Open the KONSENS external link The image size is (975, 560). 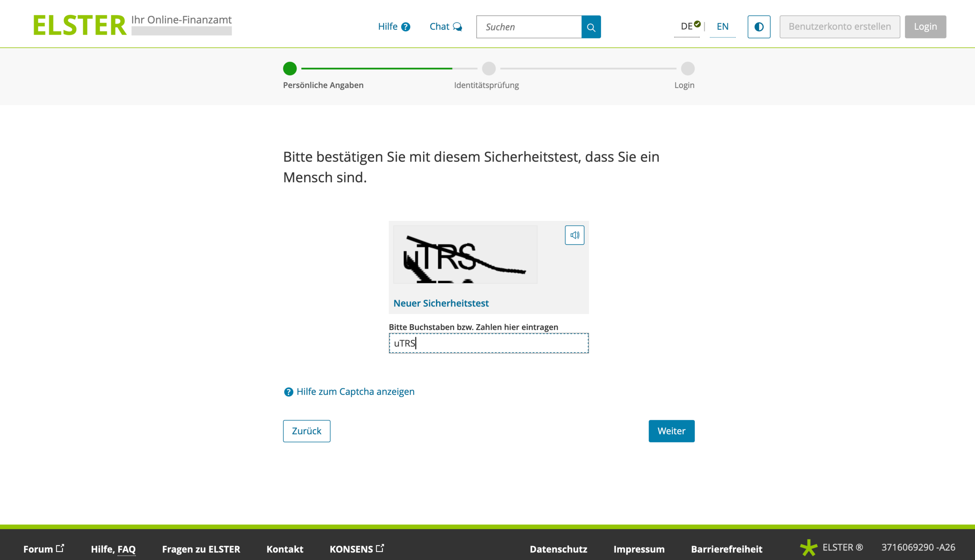point(357,549)
